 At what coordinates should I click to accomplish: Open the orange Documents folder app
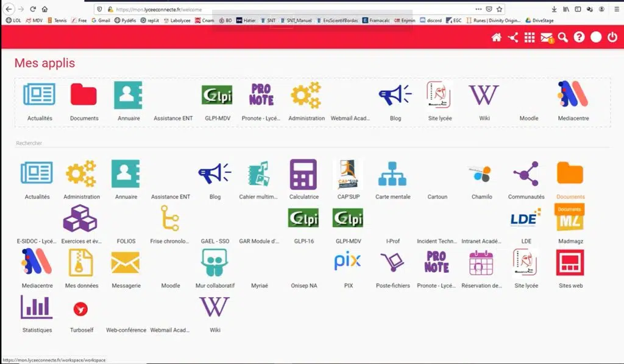570,173
